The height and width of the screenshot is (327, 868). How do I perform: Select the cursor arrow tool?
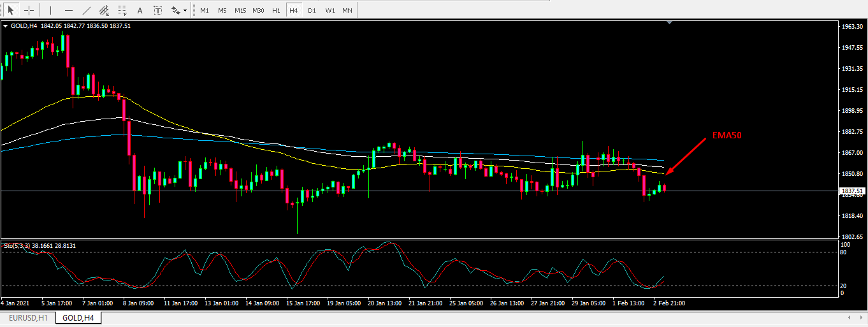[11, 10]
